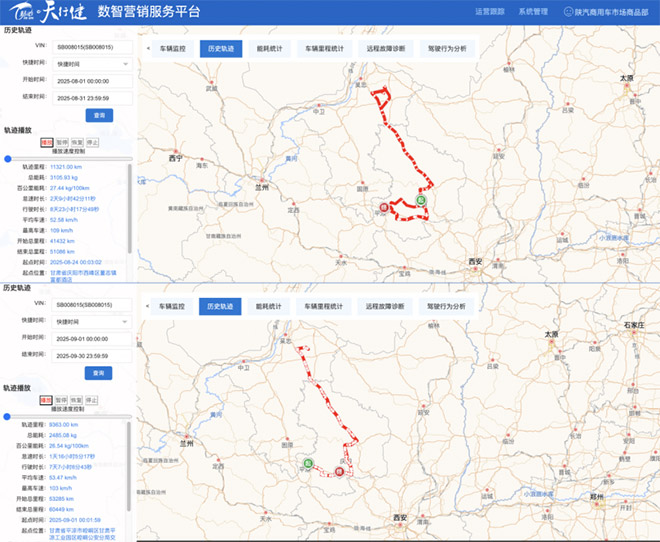Click green start marker on upper map
The image size is (660, 542).
click(x=421, y=201)
